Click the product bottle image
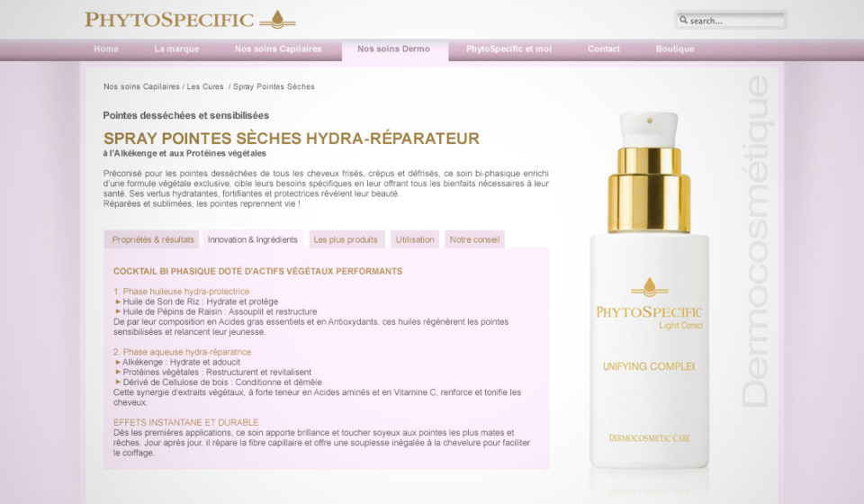 tap(649, 291)
